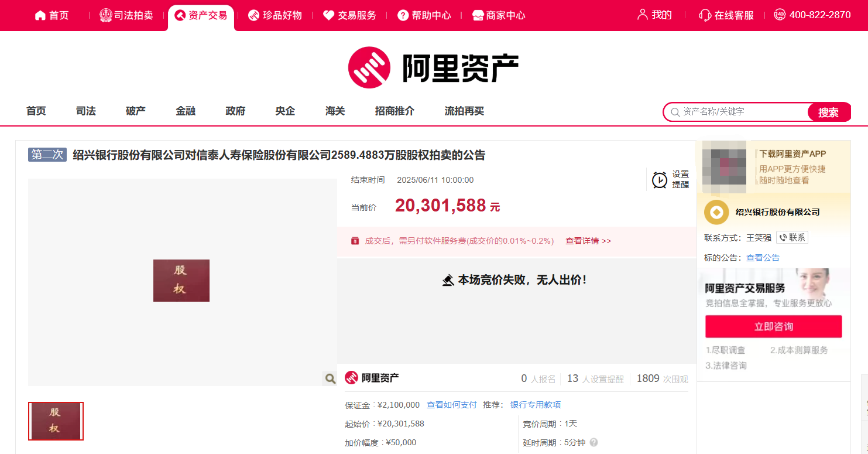Click the 阿里资产 main logo
868x454 pixels.
click(x=433, y=67)
